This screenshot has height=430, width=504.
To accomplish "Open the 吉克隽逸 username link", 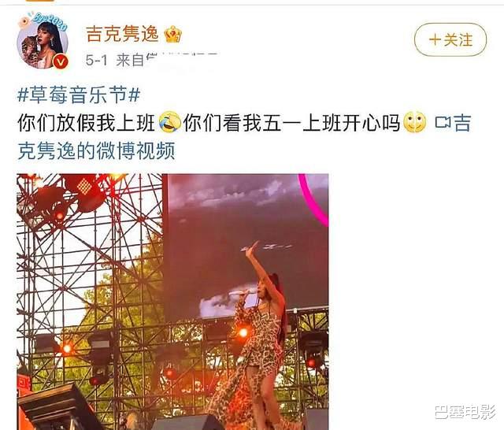I will 123,34.
